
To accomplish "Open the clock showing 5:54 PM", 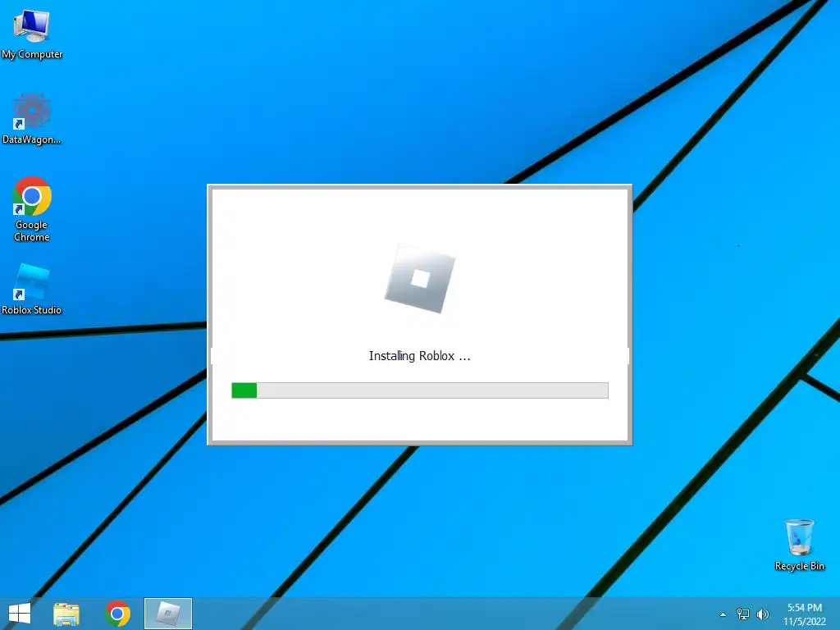I will click(x=804, y=614).
